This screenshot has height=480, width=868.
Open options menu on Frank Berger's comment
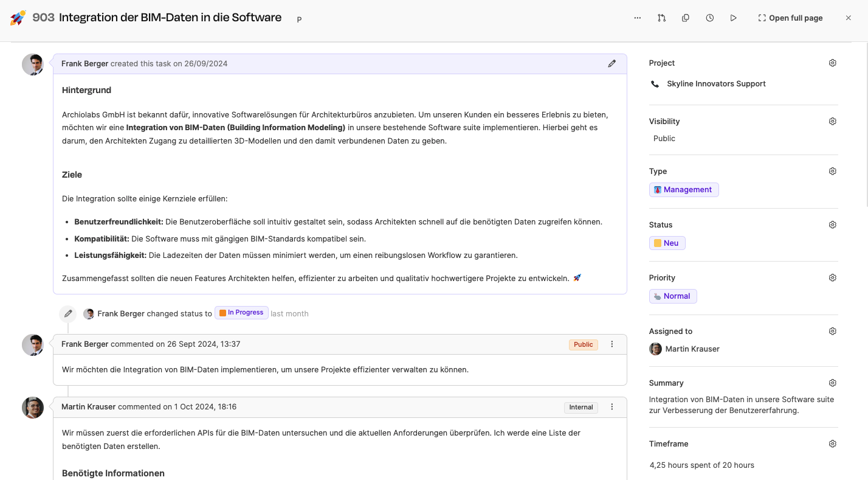click(x=612, y=344)
